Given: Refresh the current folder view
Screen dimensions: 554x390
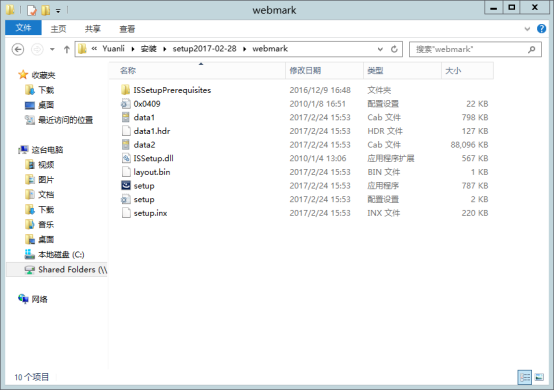Looking at the screenshot, I should click(x=394, y=49).
